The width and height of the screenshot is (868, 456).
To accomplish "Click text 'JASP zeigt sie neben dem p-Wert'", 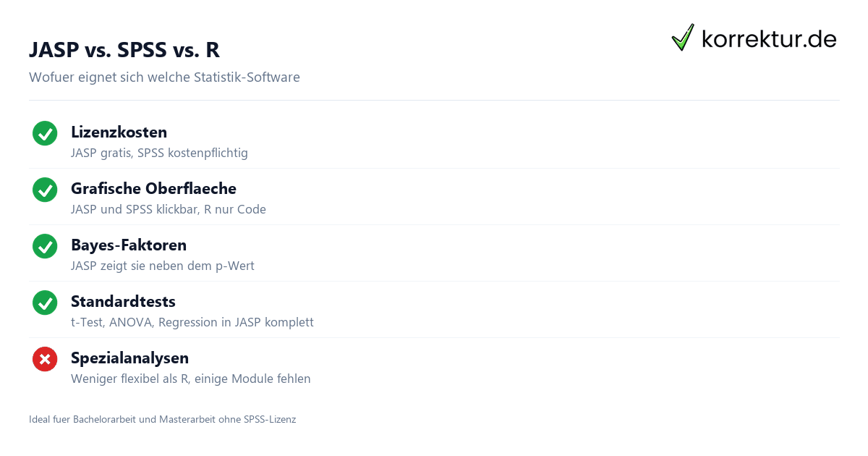I will click(x=163, y=266).
